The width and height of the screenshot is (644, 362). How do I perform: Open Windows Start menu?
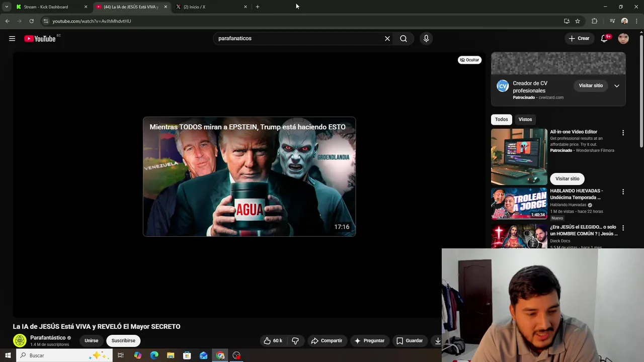[x=8, y=355]
